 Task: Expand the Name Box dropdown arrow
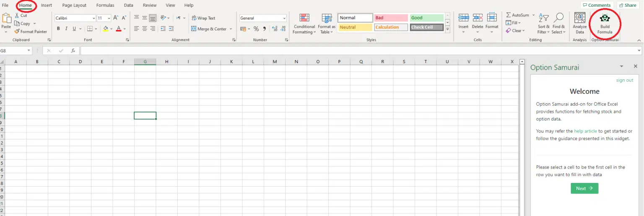click(29, 50)
